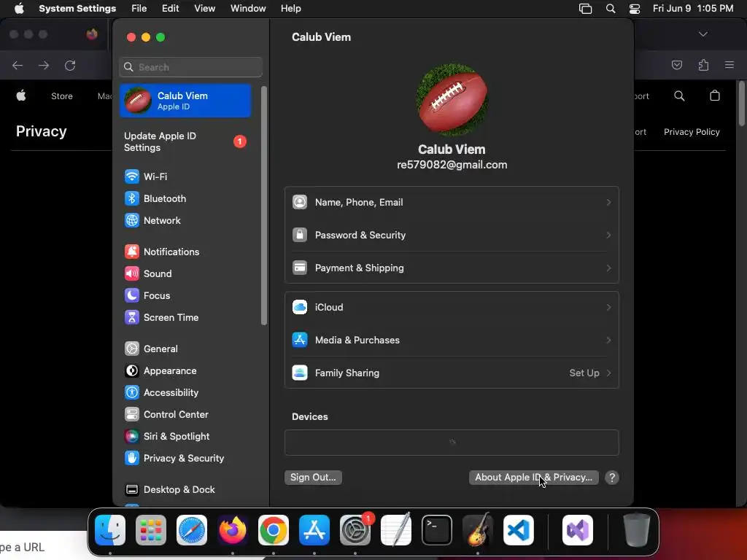Launch Safari from the Dock
747x560 pixels.
coord(192,530)
